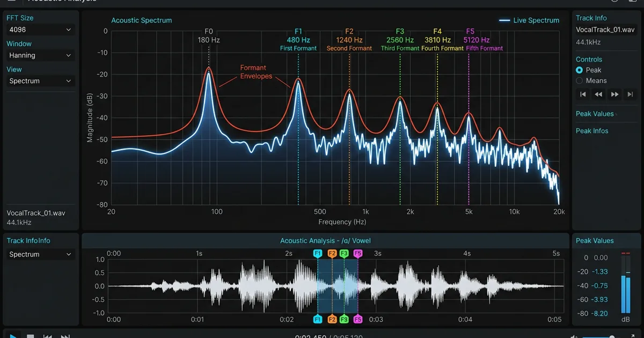Viewport: 644px width, 338px height.
Task: Click the 0.00 peak value
Action: (601, 258)
